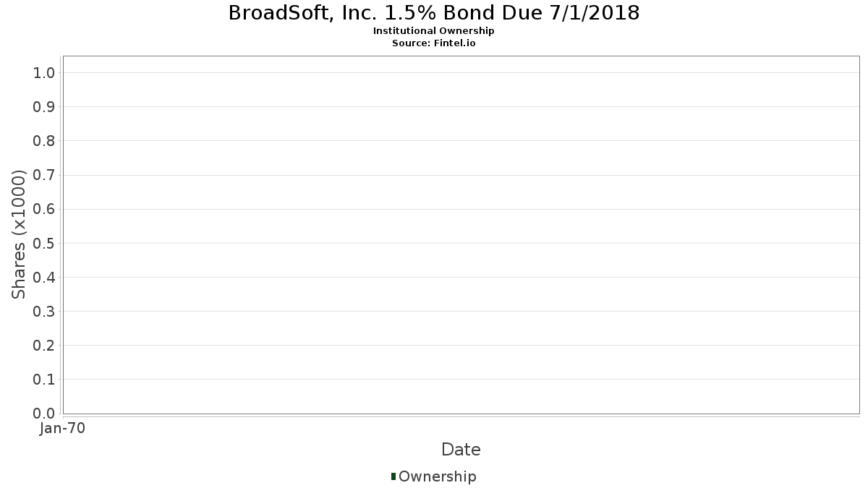This screenshot has width=868, height=488.
Task: Click the 0.2 y-axis tick label
Action: coord(44,346)
